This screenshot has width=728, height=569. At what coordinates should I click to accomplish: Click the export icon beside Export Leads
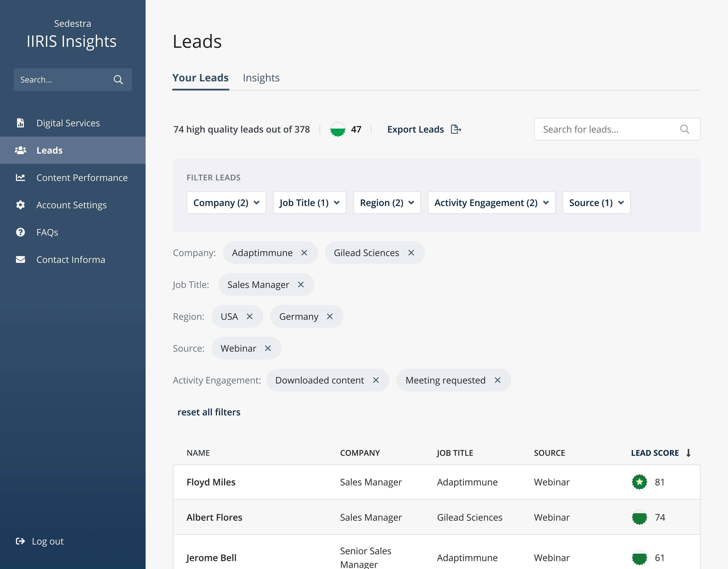pos(456,129)
